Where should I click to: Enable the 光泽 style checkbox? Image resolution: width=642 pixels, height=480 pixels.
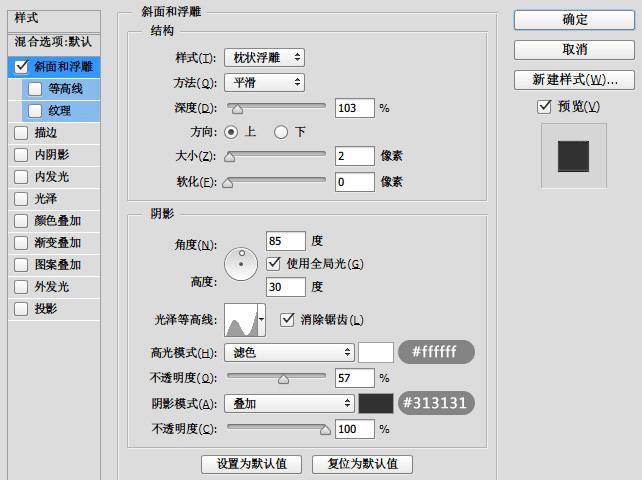coord(21,199)
